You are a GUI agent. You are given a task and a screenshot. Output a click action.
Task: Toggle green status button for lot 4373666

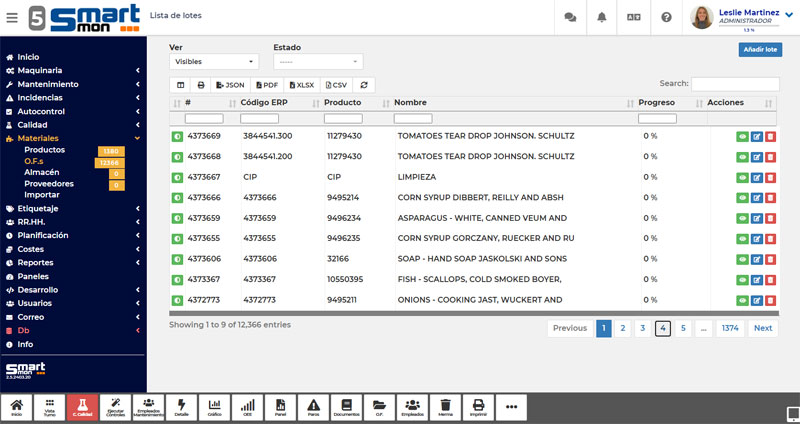pyautogui.click(x=177, y=198)
